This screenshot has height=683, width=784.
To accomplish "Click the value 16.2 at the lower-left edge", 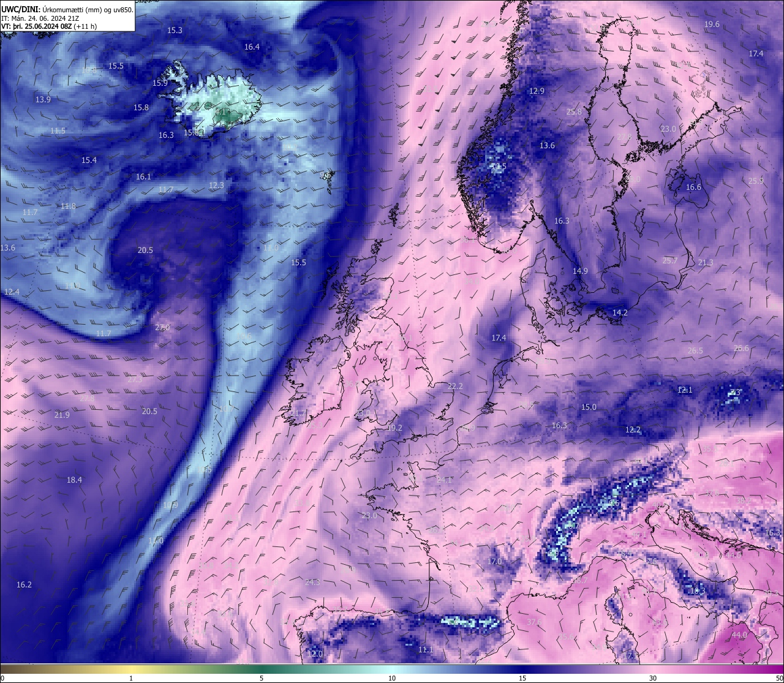I will click(24, 584).
